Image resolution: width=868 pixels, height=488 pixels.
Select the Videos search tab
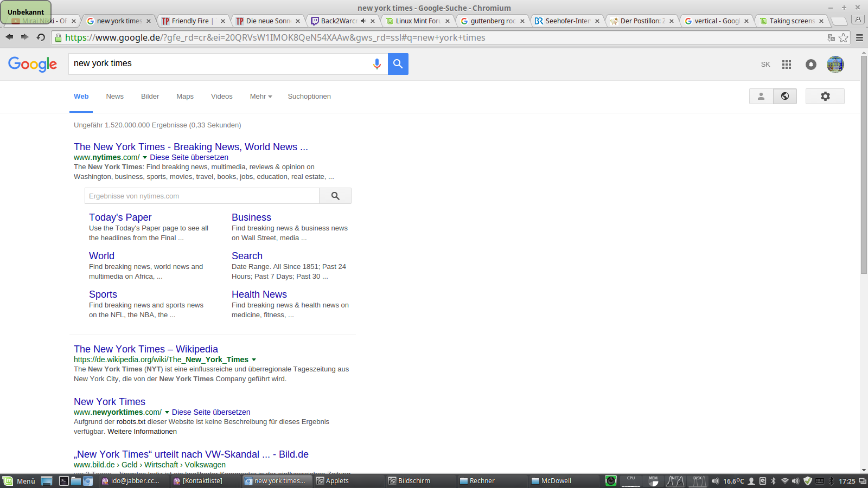point(222,97)
